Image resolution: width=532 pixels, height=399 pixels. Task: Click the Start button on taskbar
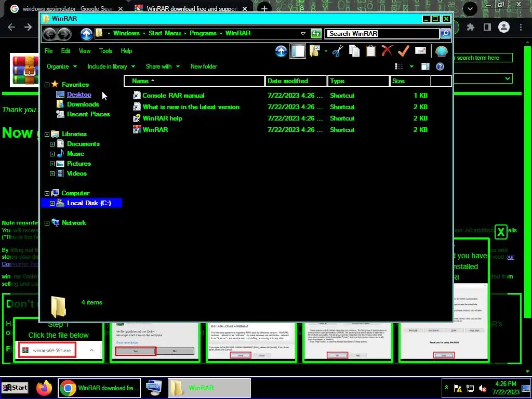coord(15,388)
